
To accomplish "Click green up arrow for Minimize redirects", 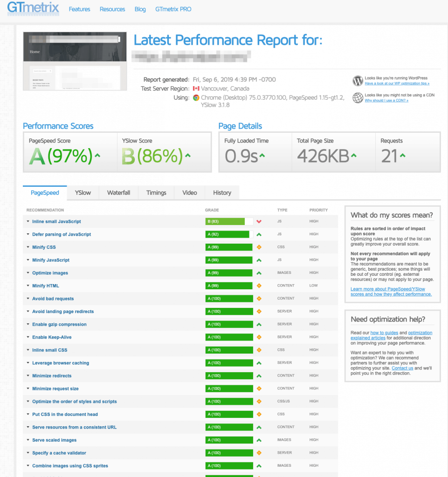I will (x=259, y=376).
